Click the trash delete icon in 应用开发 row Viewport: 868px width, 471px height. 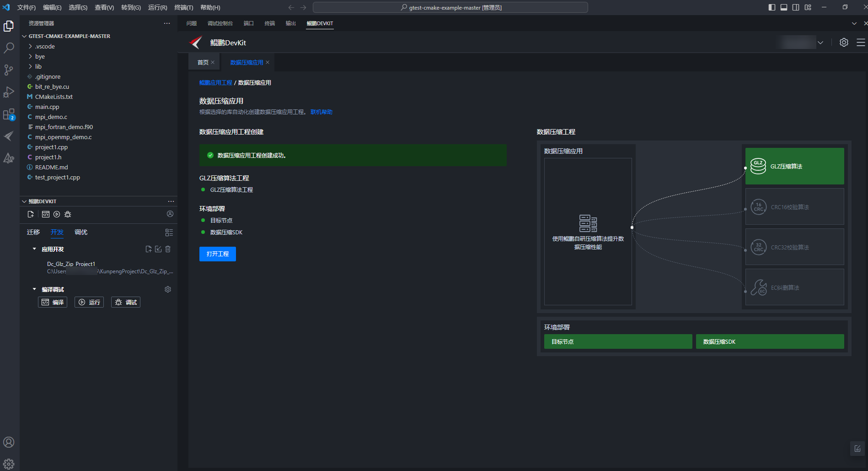168,249
